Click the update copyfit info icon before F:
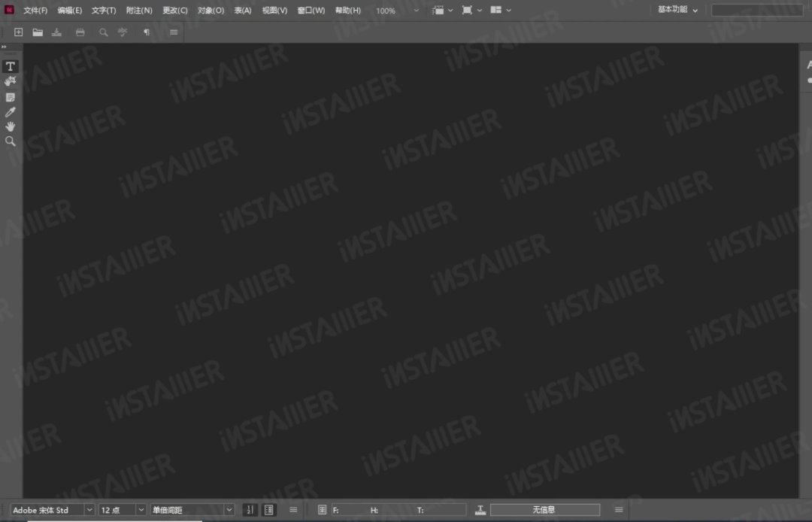 point(322,510)
